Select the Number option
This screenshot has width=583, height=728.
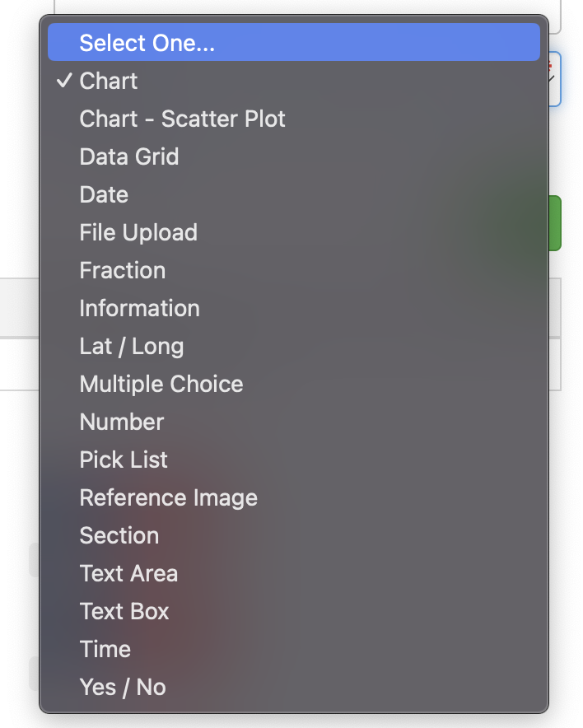[122, 422]
